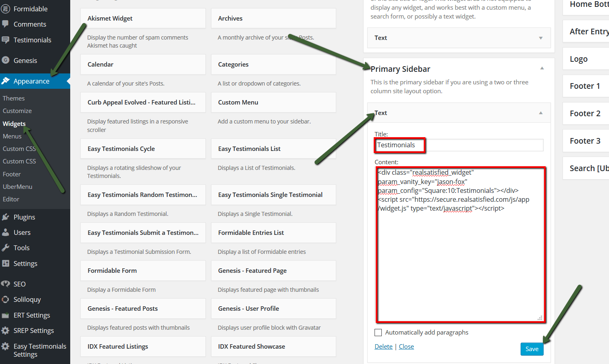This screenshot has height=364, width=609.
Task: Select the Archives widget
Action: [274, 19]
